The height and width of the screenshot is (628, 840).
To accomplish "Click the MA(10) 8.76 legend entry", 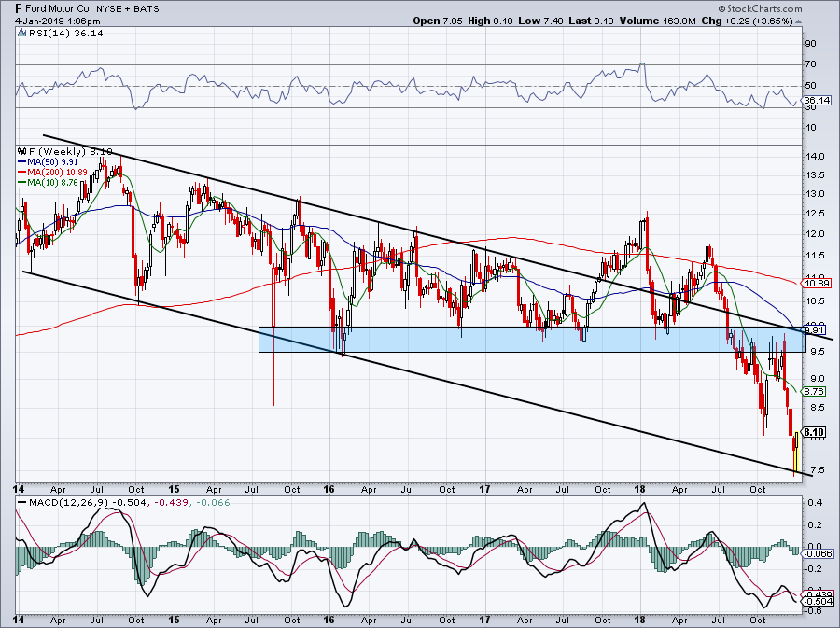I will click(x=49, y=183).
